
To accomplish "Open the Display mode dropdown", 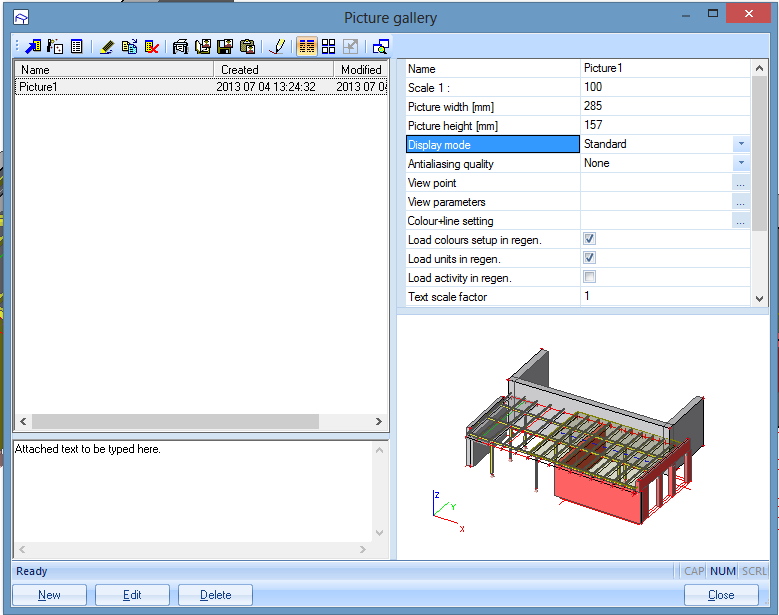I will pos(741,144).
